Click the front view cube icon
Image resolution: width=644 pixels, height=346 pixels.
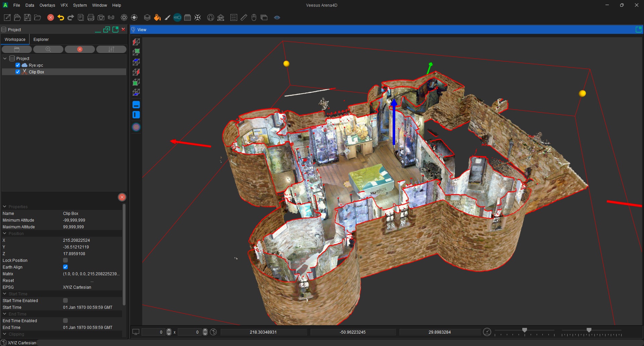[x=136, y=82]
